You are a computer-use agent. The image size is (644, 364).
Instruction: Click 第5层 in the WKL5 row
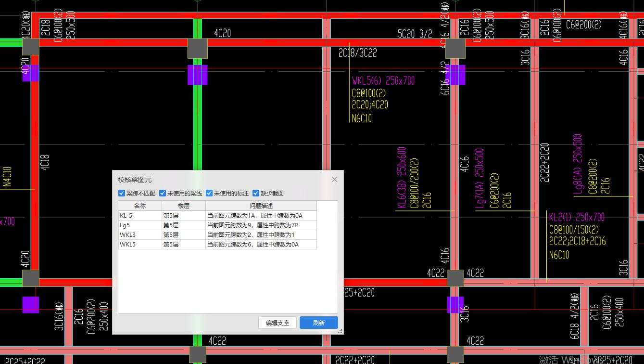(184, 245)
